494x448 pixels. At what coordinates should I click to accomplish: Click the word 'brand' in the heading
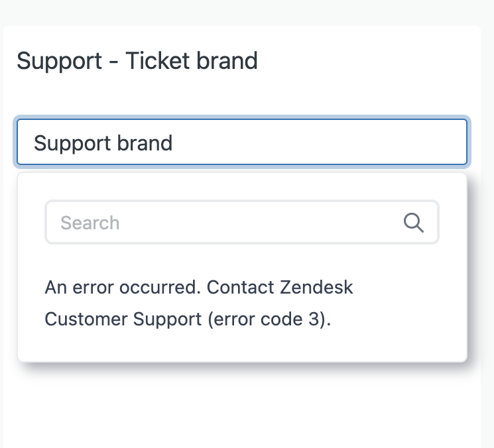229,61
